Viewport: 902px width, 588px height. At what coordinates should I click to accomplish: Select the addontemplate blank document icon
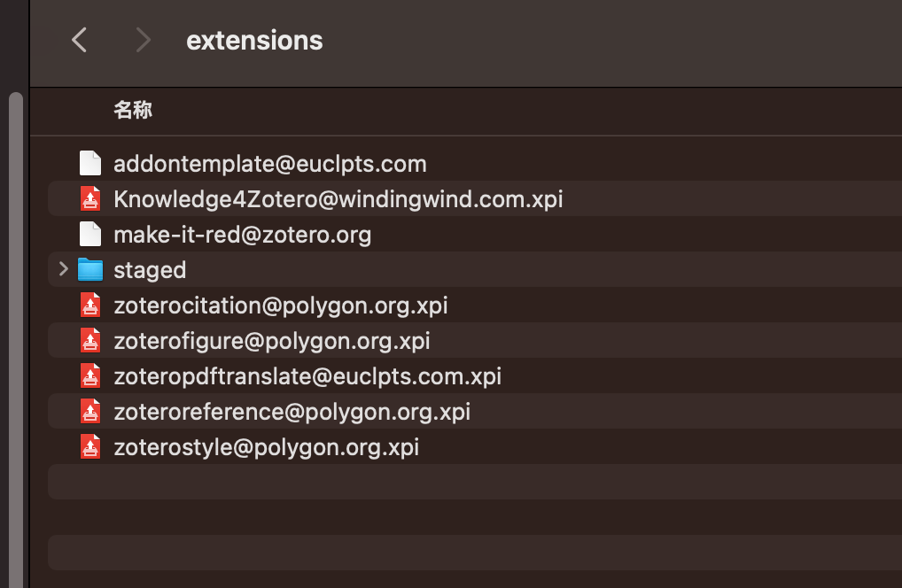(90, 164)
